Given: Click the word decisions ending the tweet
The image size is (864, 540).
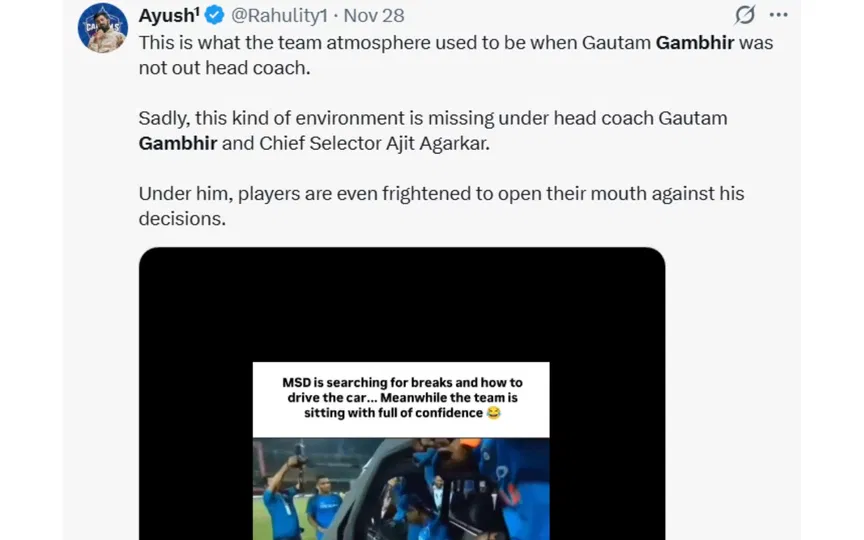Looking at the screenshot, I should coord(182,218).
